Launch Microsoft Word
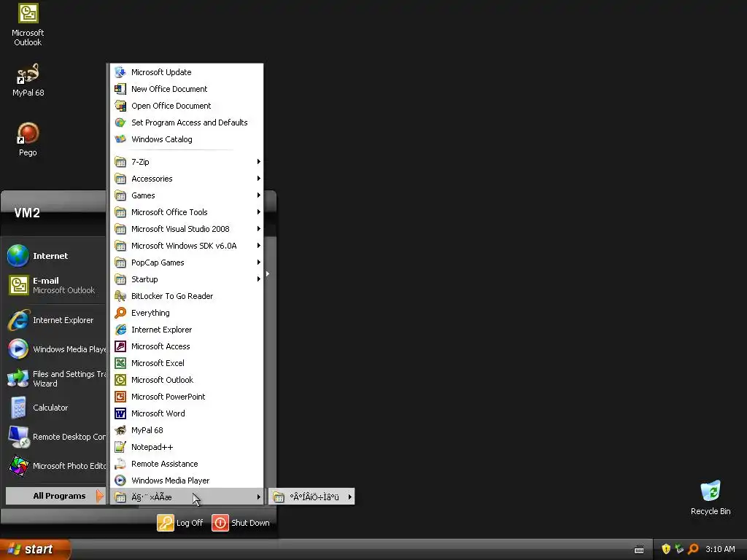The height and width of the screenshot is (560, 747). coord(186,413)
